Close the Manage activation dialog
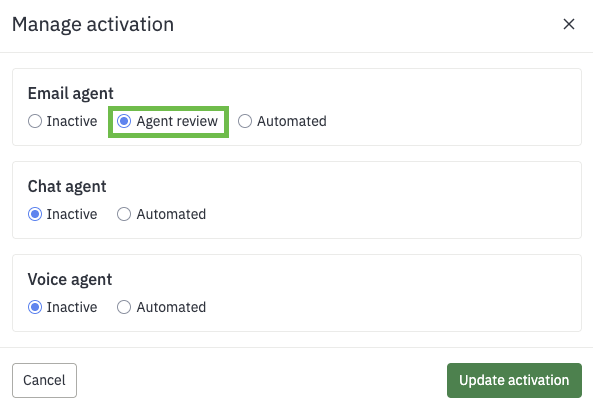Viewport: 593px width, 408px height. [x=569, y=24]
